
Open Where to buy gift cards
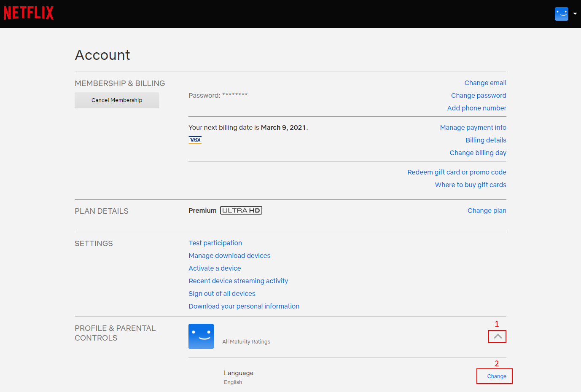[471, 185]
